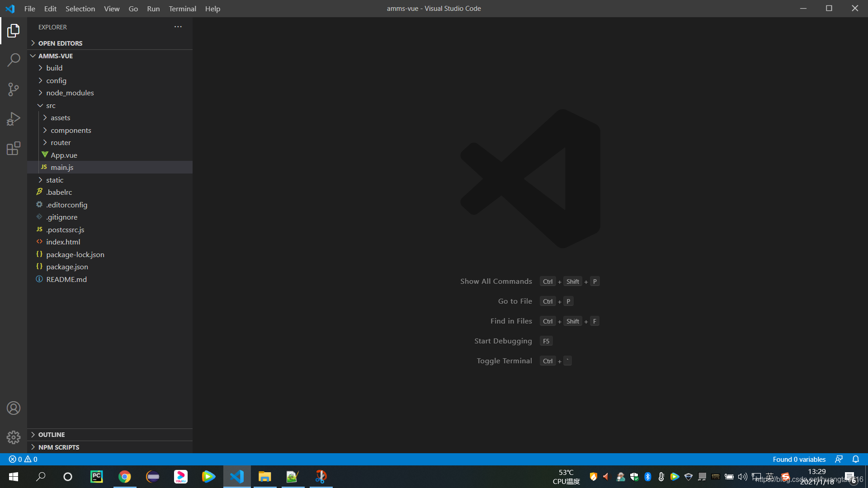The width and height of the screenshot is (868, 488).
Task: Launch PyCharm from the taskbar
Action: (x=96, y=476)
